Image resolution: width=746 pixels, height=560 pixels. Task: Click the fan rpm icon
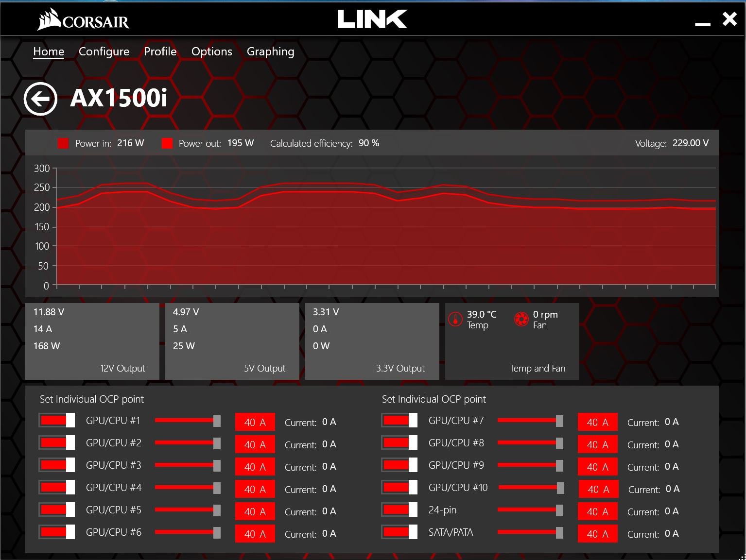521,319
